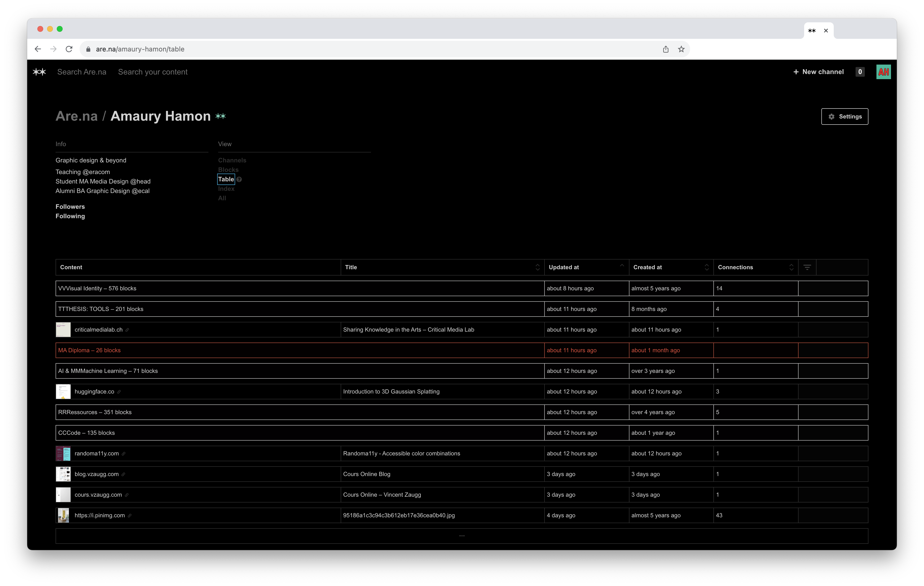This screenshot has height=586, width=924.
Task: Click the help icon next to Table
Action: [239, 179]
